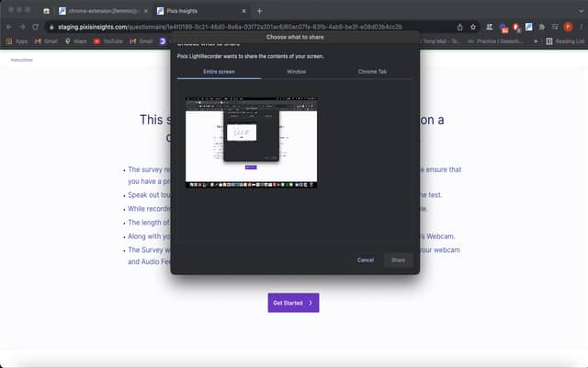
Task: Click the Share button
Action: coord(398,259)
